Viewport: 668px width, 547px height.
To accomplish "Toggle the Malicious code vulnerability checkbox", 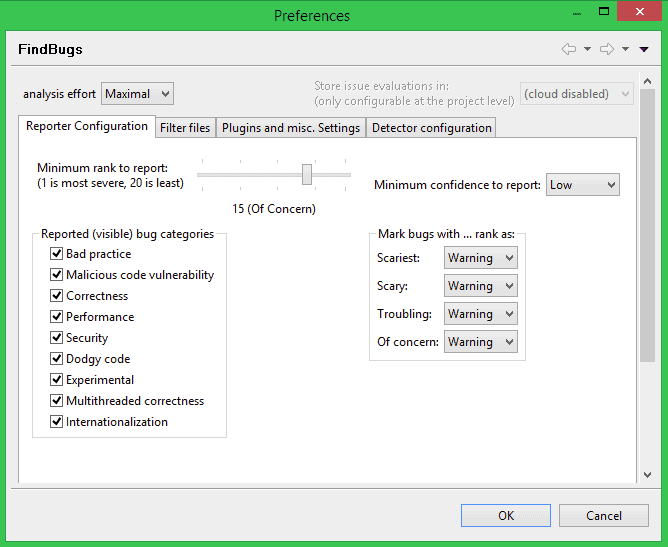I will [57, 275].
